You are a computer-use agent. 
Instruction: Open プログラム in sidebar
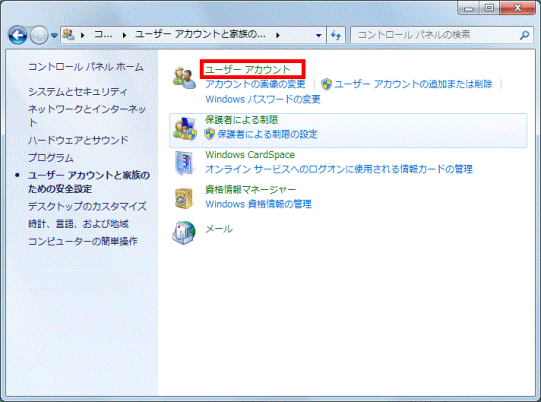point(51,158)
